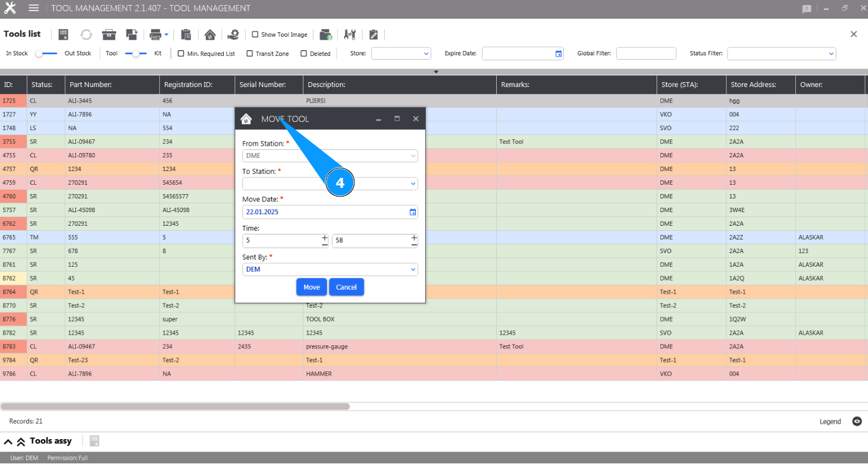Open the hamburger menu in the title bar
The height and width of the screenshot is (464, 868).
tap(34, 8)
